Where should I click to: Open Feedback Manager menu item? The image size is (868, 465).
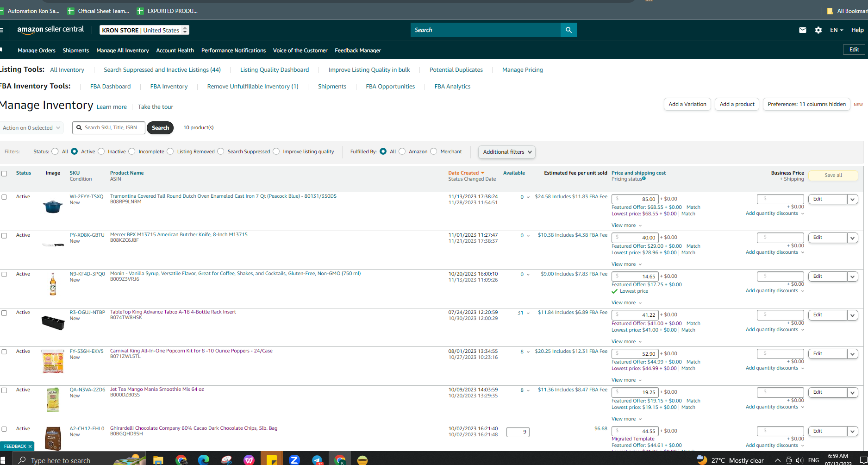pyautogui.click(x=358, y=50)
